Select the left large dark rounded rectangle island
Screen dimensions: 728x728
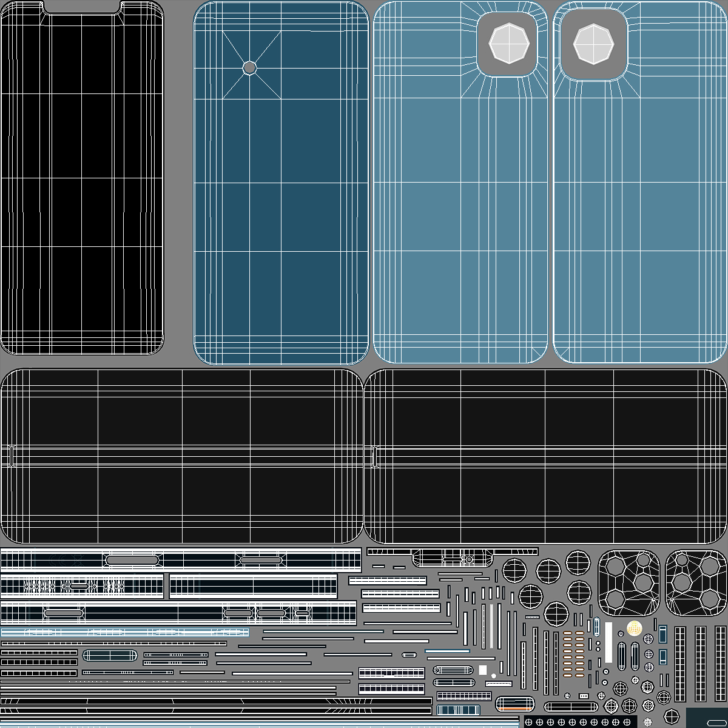[181, 456]
